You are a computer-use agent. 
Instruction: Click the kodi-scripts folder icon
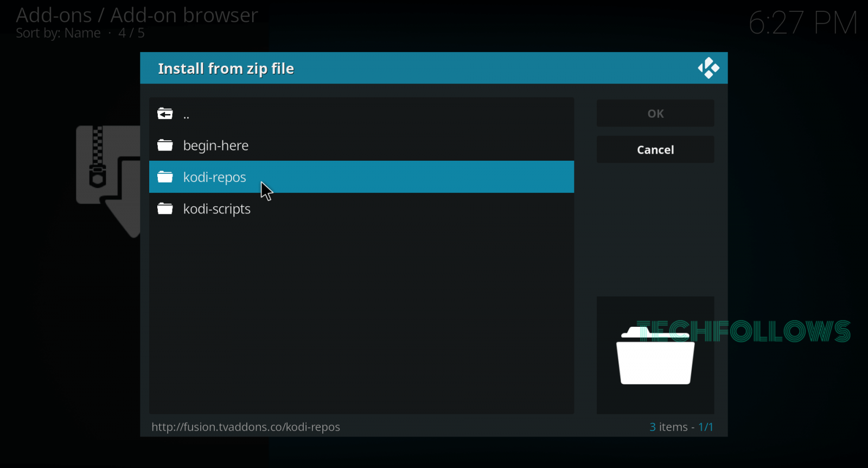(165, 208)
